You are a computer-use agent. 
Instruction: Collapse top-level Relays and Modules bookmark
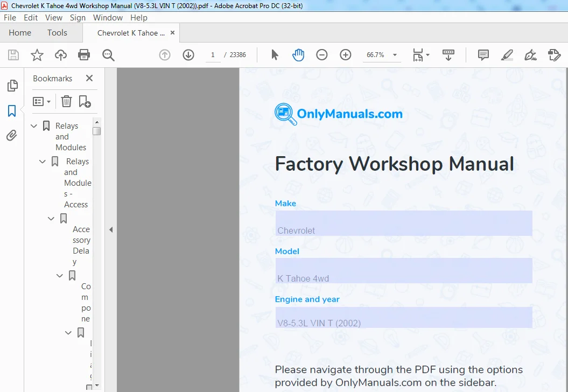34,126
